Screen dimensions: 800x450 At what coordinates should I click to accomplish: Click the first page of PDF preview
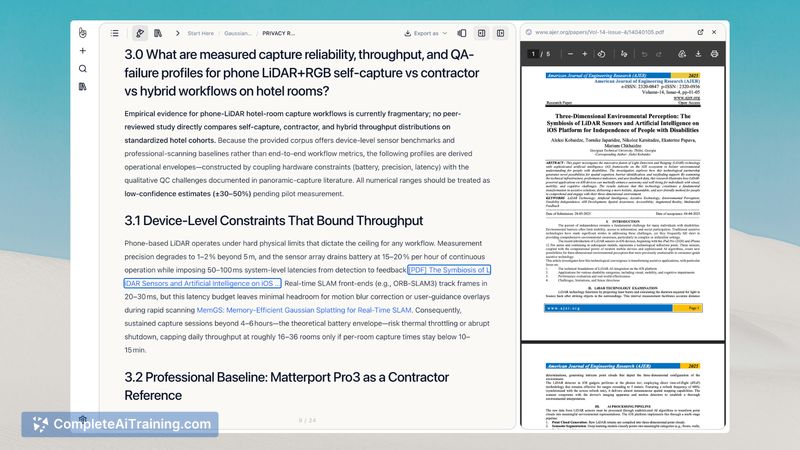coord(623,203)
